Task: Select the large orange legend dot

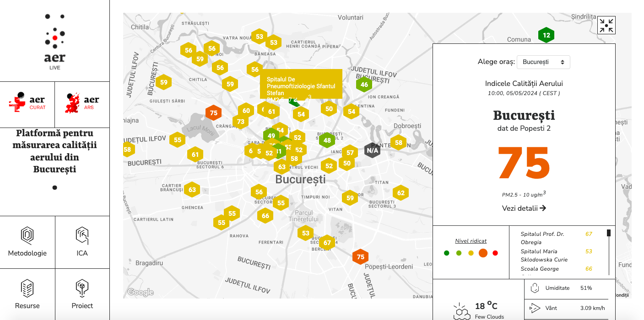Action: point(483,253)
